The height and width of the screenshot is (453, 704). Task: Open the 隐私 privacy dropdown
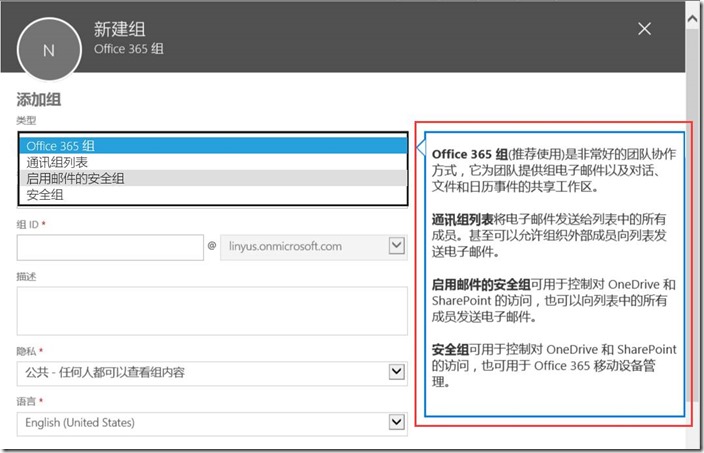[212, 373]
